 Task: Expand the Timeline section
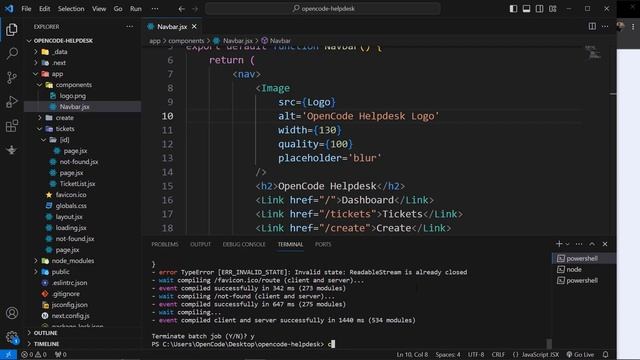46,344
